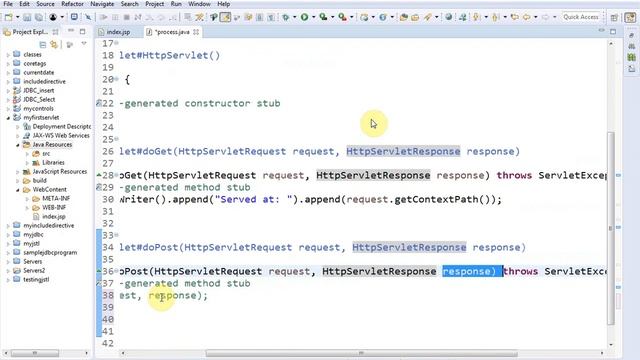
Task: Click the Save All toolbar icon
Action: pos(39,17)
